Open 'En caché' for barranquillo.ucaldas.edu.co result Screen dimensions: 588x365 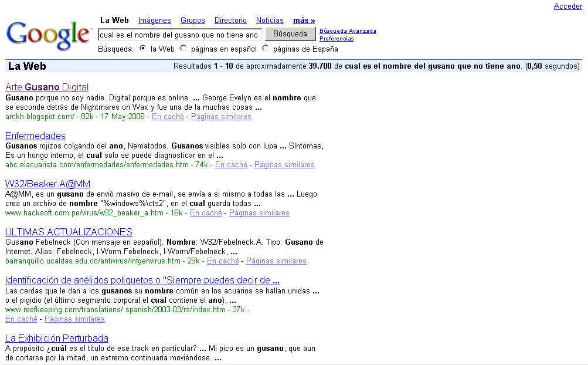[x=223, y=261]
